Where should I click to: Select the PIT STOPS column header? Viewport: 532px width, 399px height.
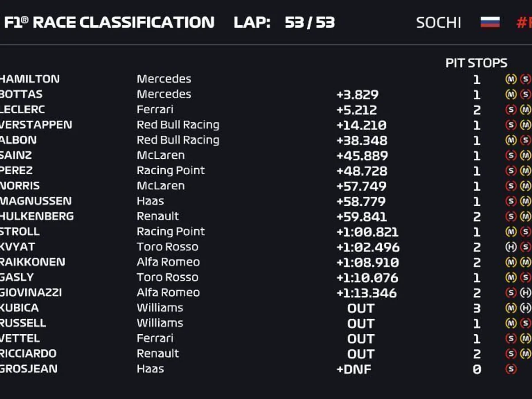476,63
